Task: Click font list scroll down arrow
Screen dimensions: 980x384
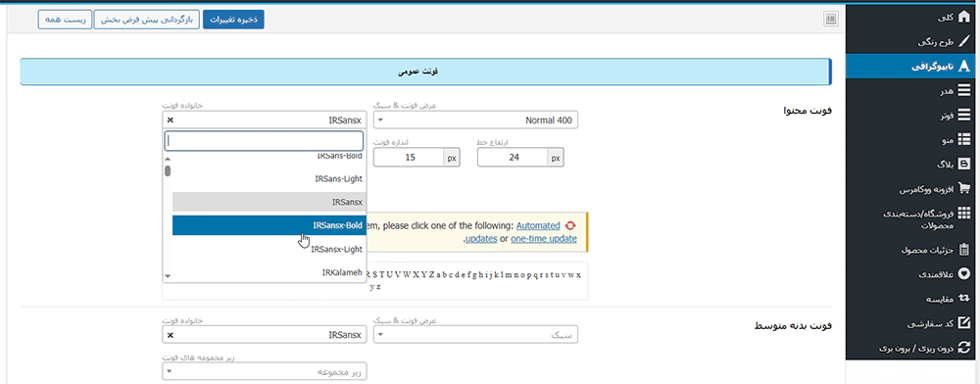Action: 168,275
